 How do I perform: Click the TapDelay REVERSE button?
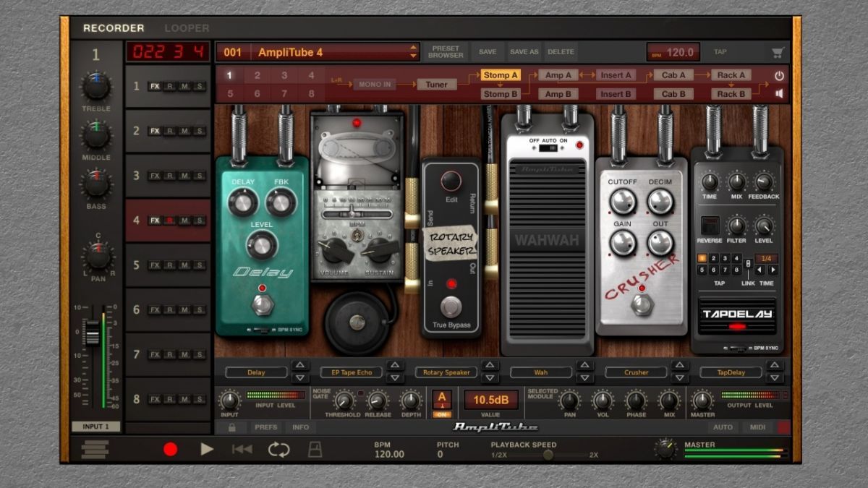tap(710, 225)
